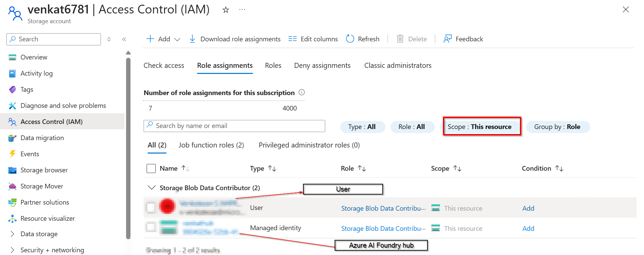Sort by the Name column
This screenshot has width=644, height=255.
coord(175,168)
